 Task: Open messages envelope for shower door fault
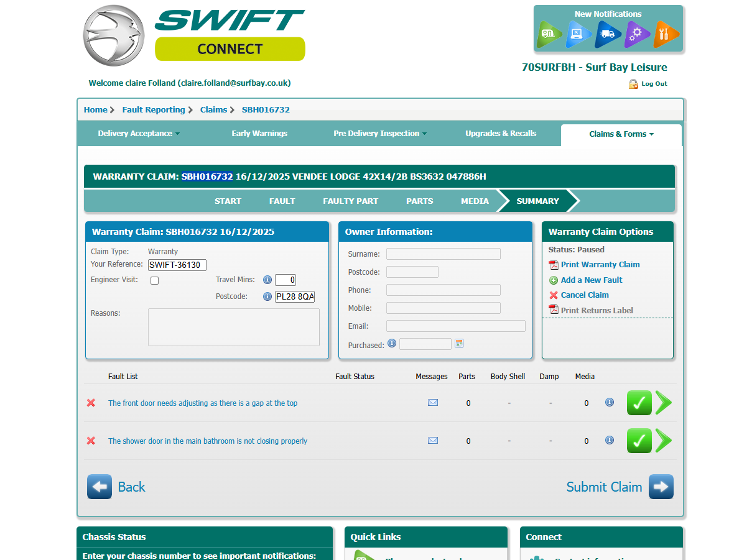click(x=433, y=440)
